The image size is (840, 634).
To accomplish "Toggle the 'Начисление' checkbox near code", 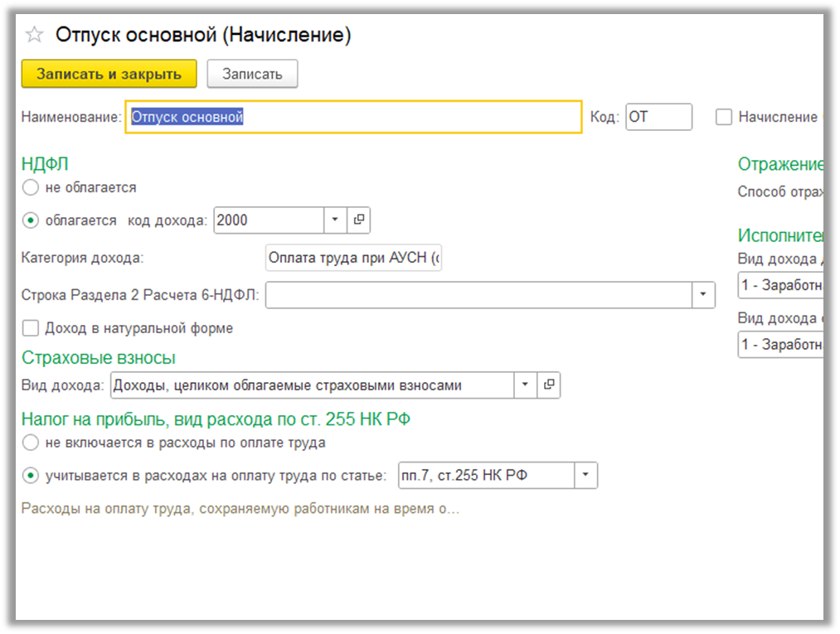I will pyautogui.click(x=724, y=117).
